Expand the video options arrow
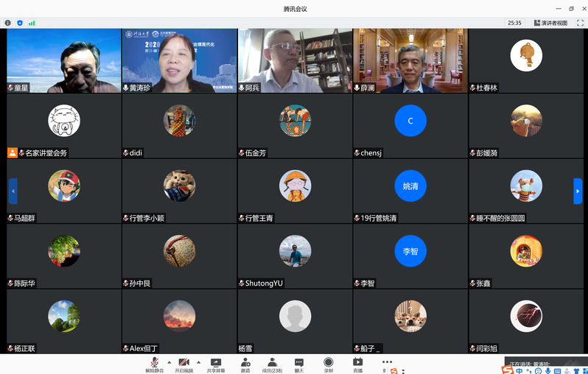 pyautogui.click(x=198, y=361)
